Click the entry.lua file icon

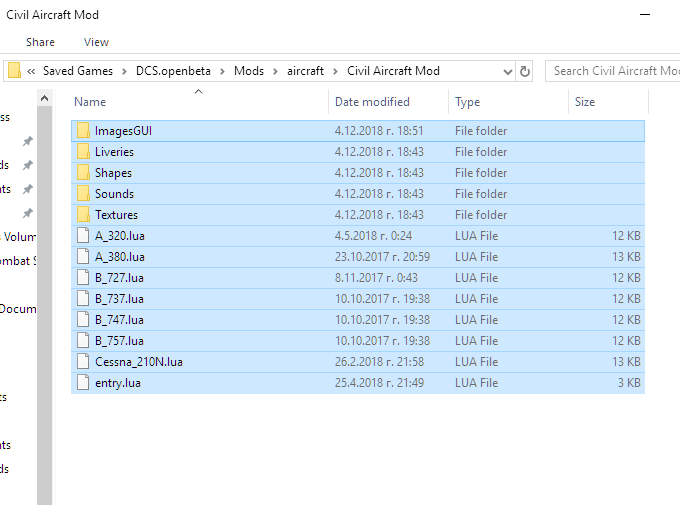click(x=83, y=383)
